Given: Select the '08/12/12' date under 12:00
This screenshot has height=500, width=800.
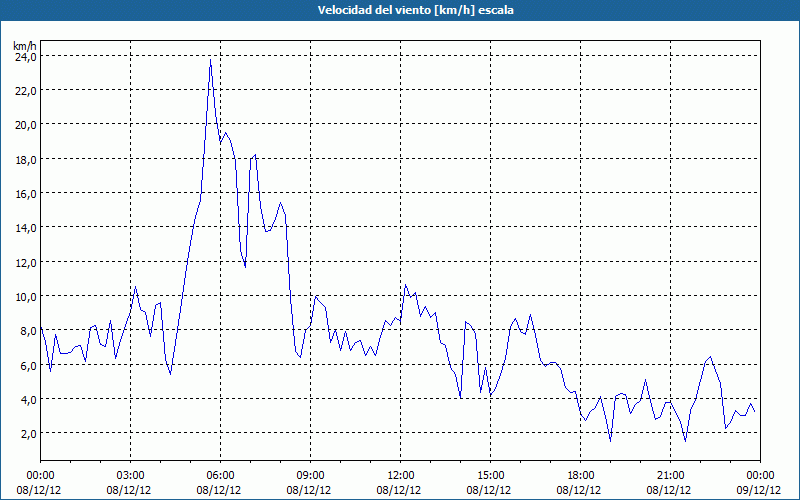Looking at the screenshot, I should tap(399, 490).
